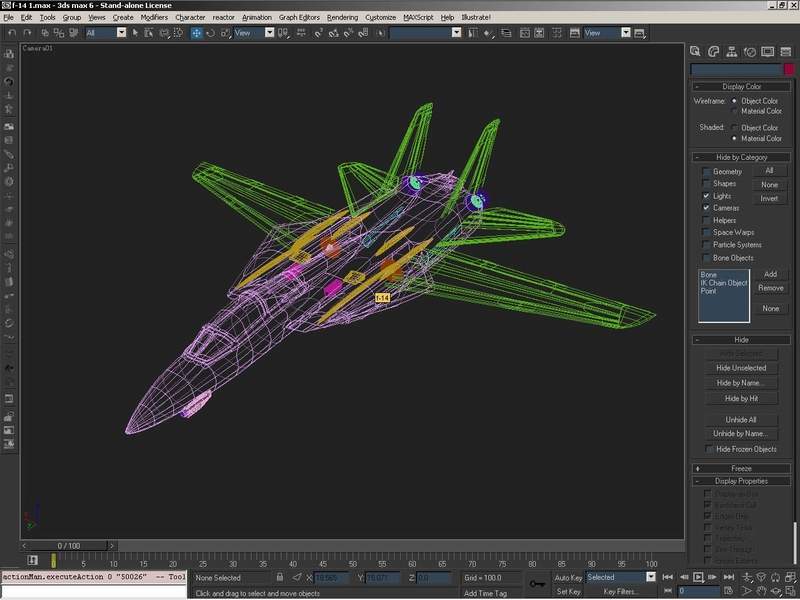800x600 pixels.
Task: Open the Graph Editors menu
Action: 299,17
